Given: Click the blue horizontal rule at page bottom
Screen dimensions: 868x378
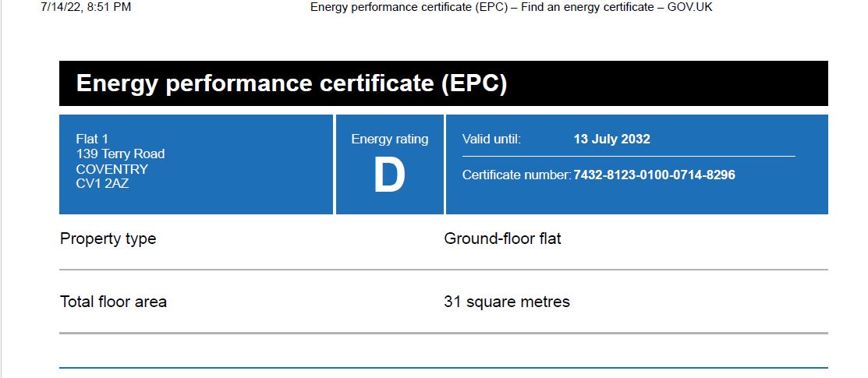Looking at the screenshot, I should pyautogui.click(x=443, y=367).
